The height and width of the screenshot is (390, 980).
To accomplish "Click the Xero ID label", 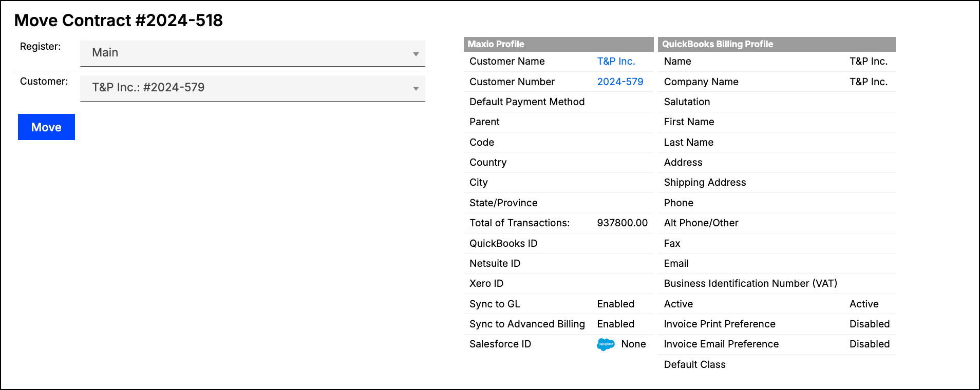I will (x=486, y=283).
